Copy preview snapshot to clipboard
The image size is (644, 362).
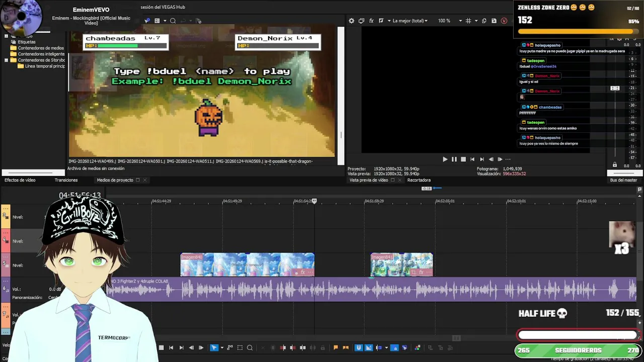pyautogui.click(x=484, y=21)
